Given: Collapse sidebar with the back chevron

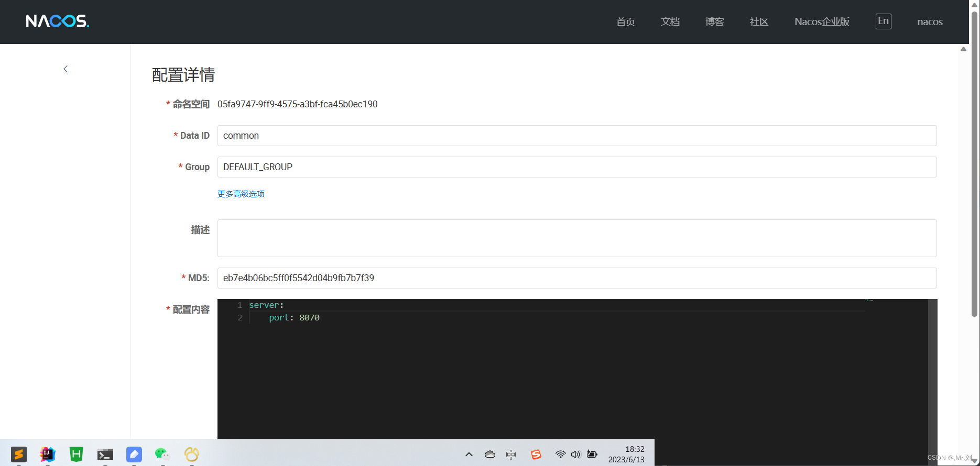Looking at the screenshot, I should 66,69.
